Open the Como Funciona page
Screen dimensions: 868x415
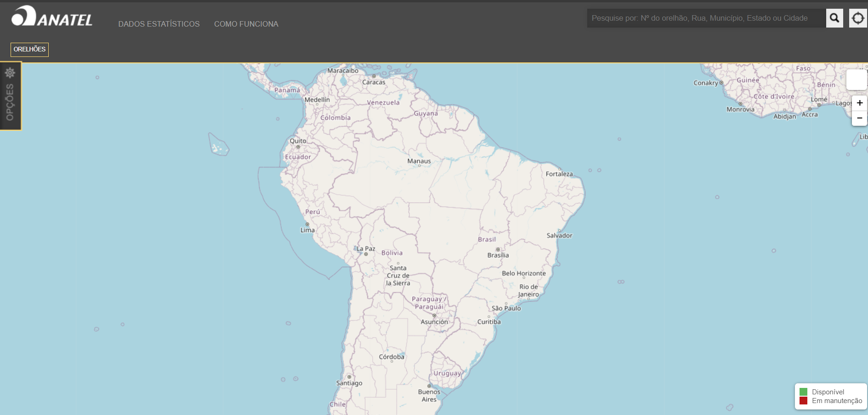tap(246, 24)
